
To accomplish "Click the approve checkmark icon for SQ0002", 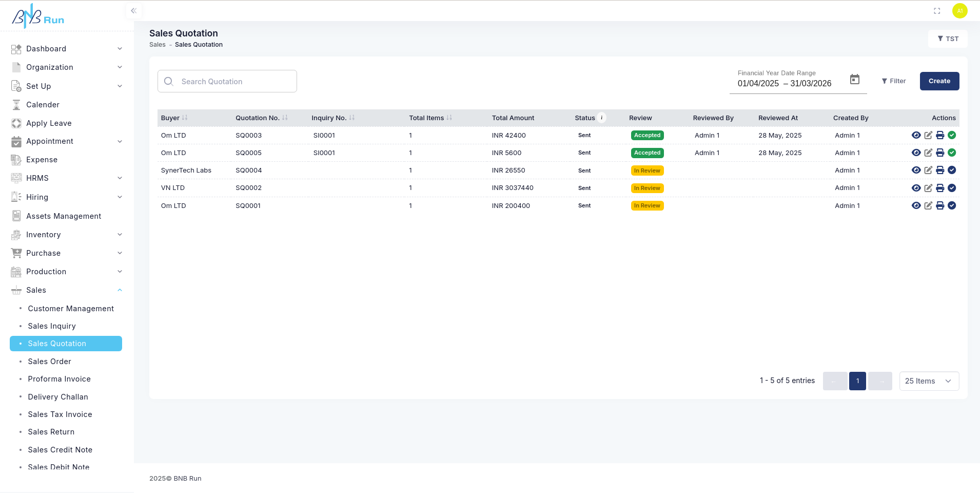I will (x=952, y=188).
